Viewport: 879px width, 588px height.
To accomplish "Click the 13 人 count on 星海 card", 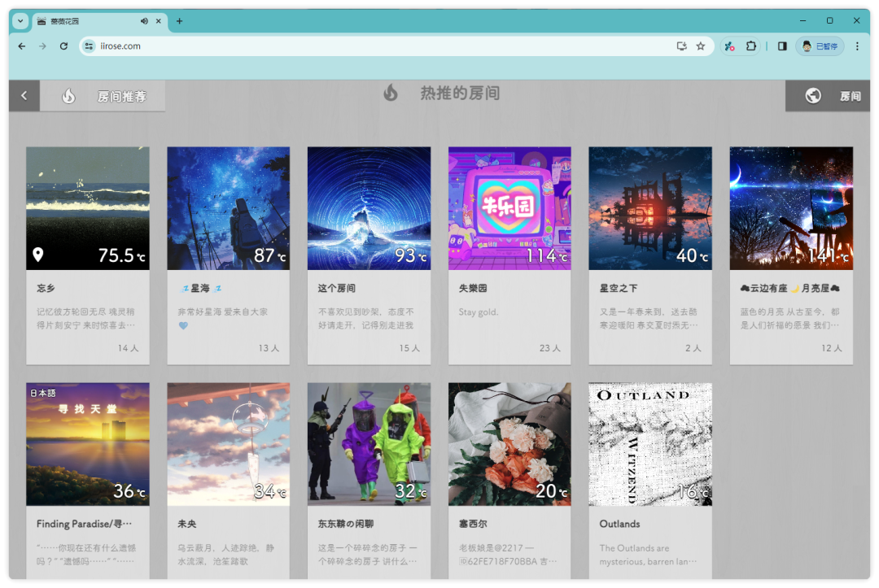I will coord(269,348).
